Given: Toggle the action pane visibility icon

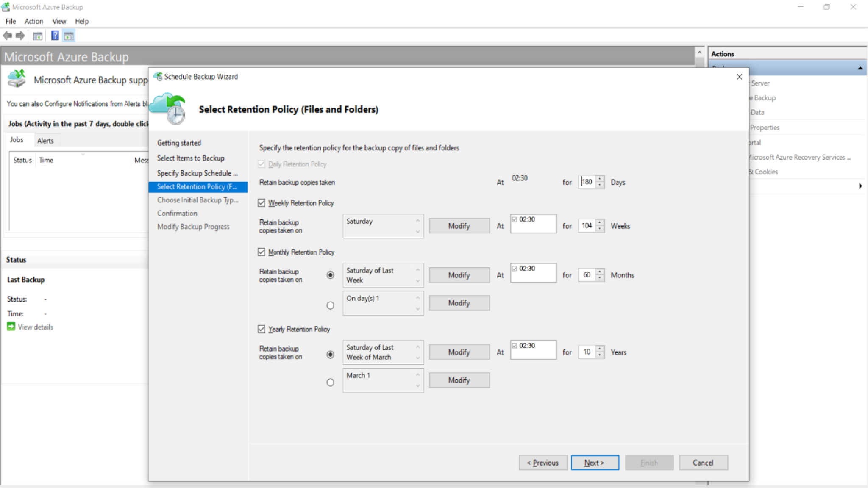Looking at the screenshot, I should click(x=69, y=36).
